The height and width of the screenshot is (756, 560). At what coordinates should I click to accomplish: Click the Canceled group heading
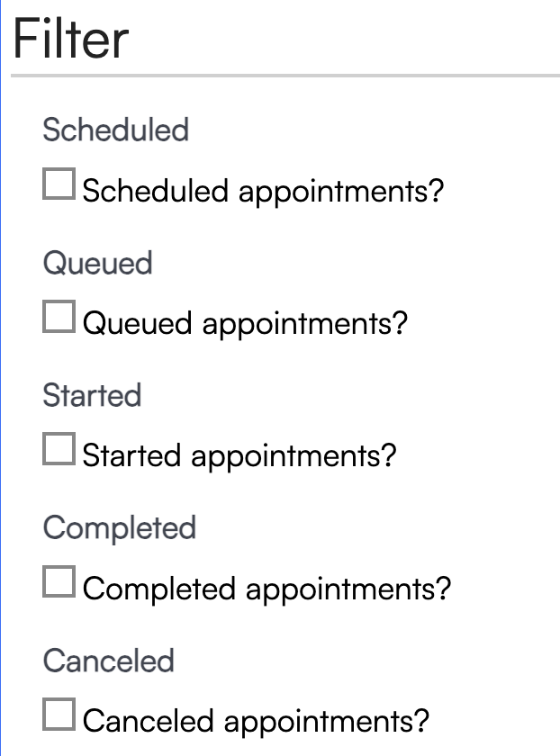coord(109,661)
